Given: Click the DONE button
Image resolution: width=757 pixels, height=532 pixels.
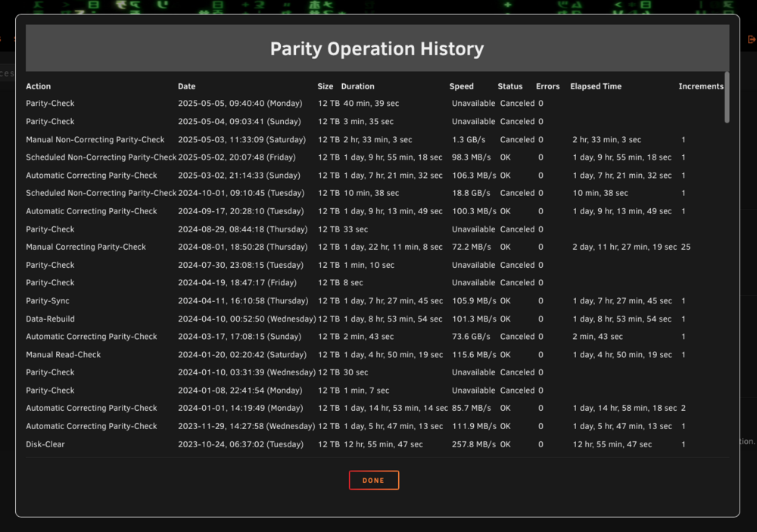Looking at the screenshot, I should [374, 480].
